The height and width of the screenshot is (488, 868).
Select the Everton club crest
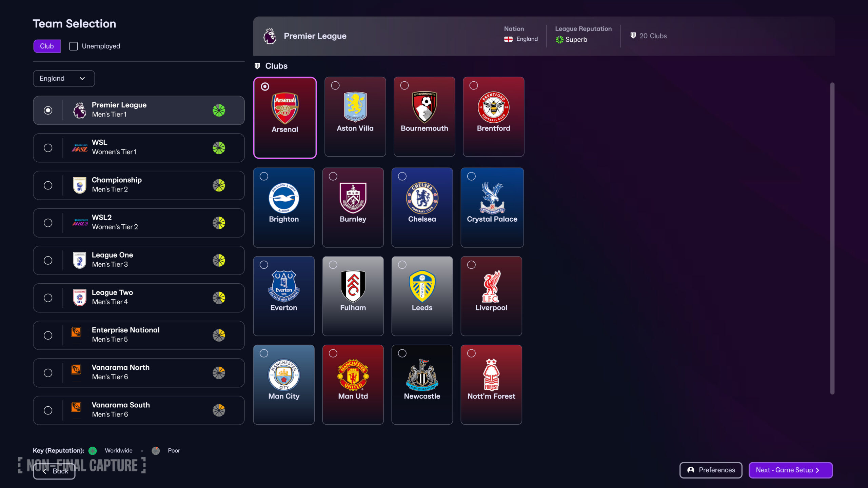click(x=284, y=286)
